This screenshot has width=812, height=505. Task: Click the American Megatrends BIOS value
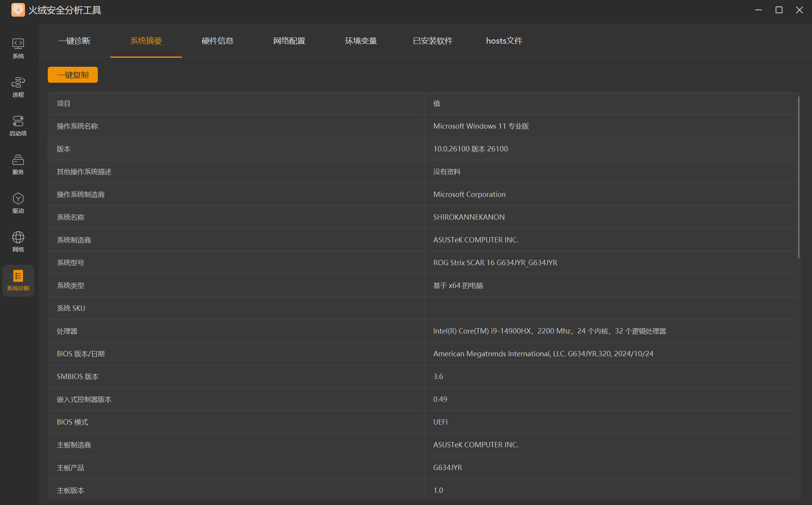pos(543,354)
